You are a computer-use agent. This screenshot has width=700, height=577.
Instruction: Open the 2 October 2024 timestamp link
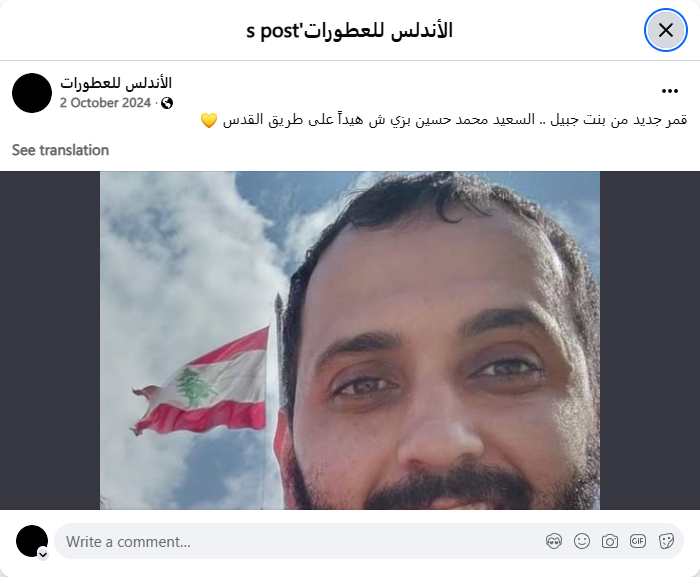click(x=105, y=103)
